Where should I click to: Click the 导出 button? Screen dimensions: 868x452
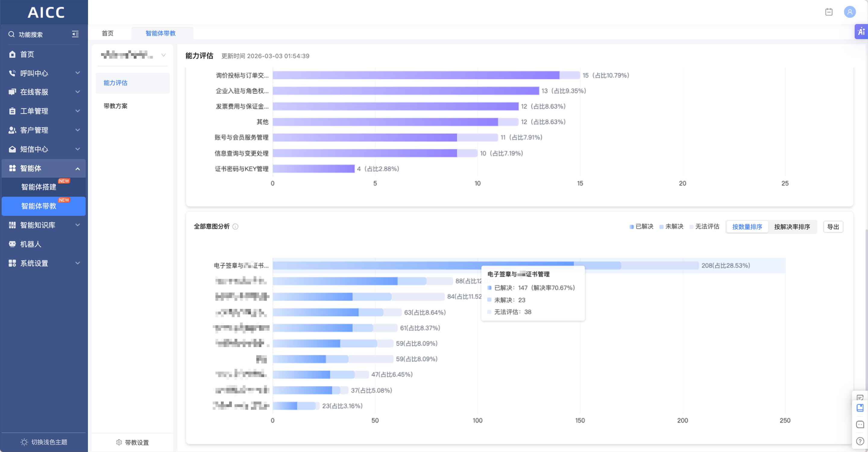point(833,227)
